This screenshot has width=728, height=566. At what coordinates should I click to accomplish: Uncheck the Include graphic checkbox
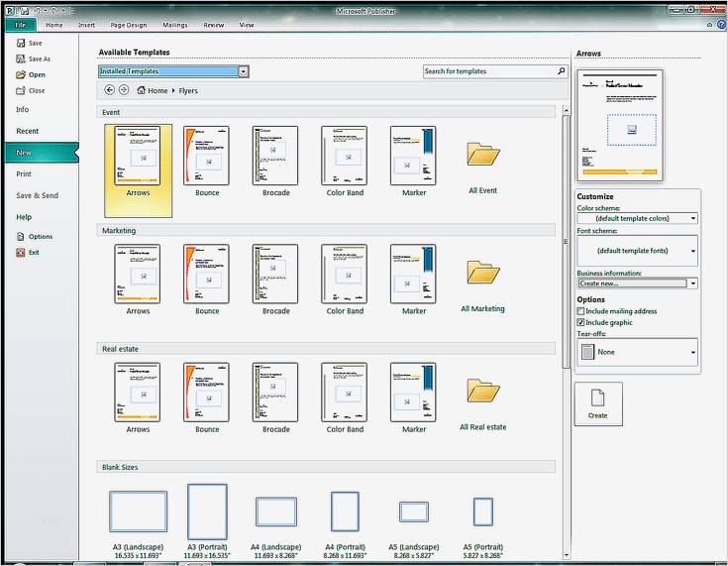(580, 322)
